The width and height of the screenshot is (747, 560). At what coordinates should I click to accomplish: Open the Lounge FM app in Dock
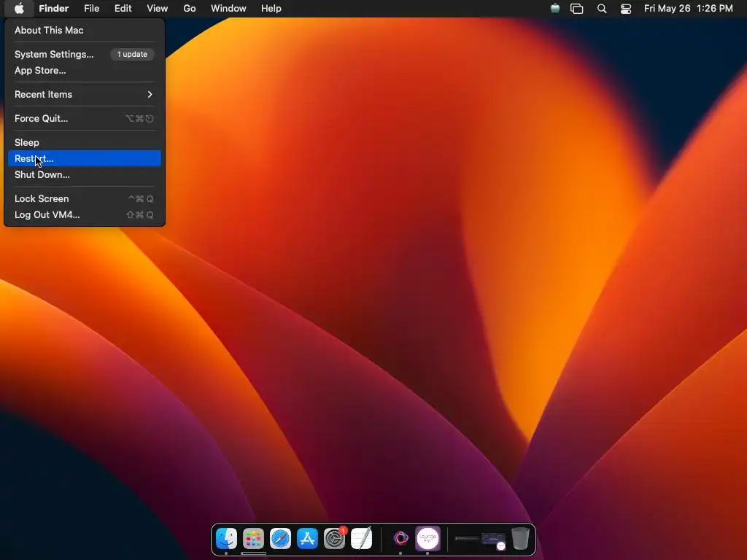point(427,539)
